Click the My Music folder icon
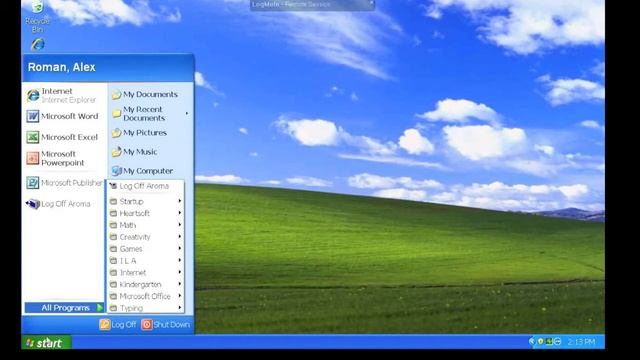Viewport: 640px width, 360px height. [116, 152]
